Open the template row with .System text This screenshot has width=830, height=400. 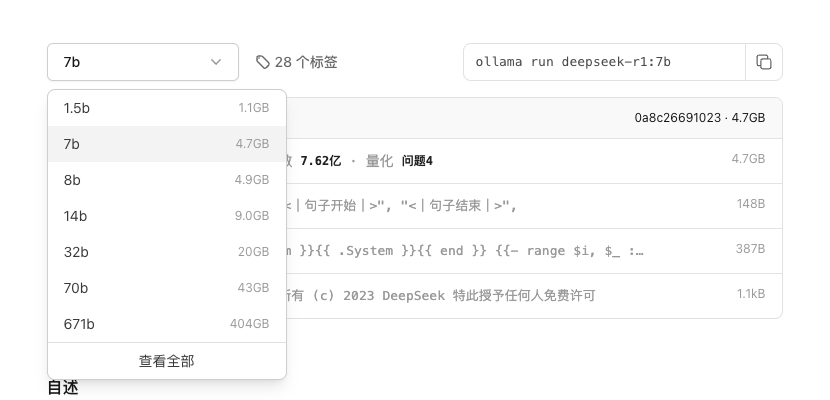click(x=530, y=250)
